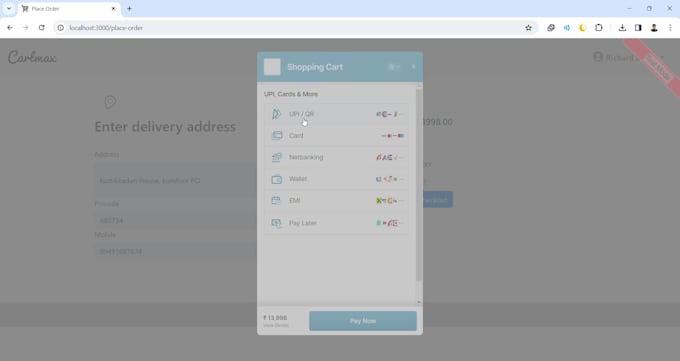Pick the EMI payment option
The height and width of the screenshot is (361, 680).
[x=336, y=201]
